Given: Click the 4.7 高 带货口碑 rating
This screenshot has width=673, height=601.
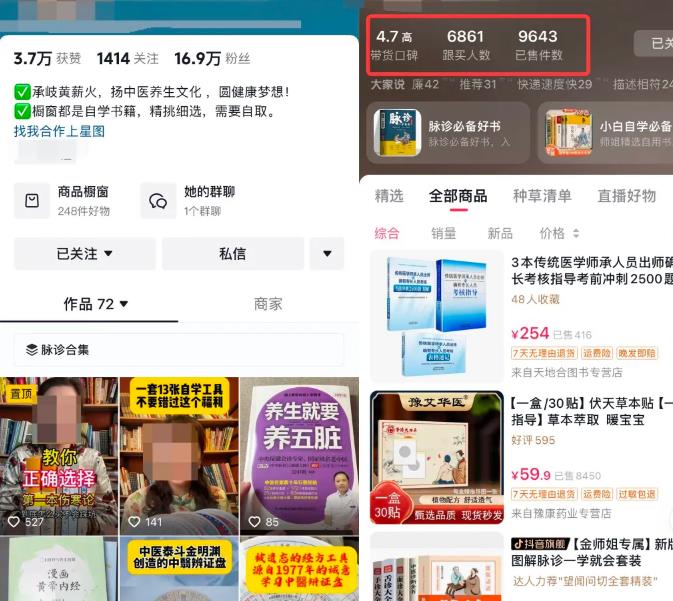Looking at the screenshot, I should click(394, 45).
